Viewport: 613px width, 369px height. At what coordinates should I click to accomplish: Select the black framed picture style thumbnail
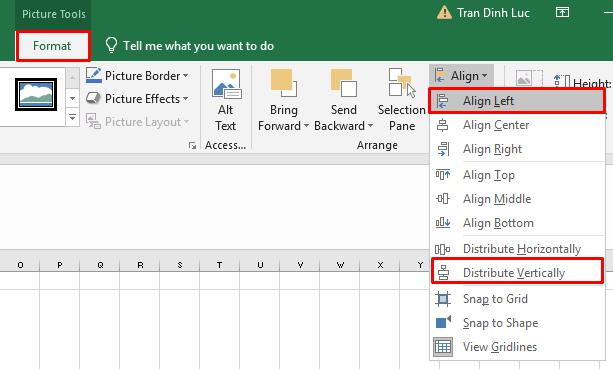pos(36,94)
